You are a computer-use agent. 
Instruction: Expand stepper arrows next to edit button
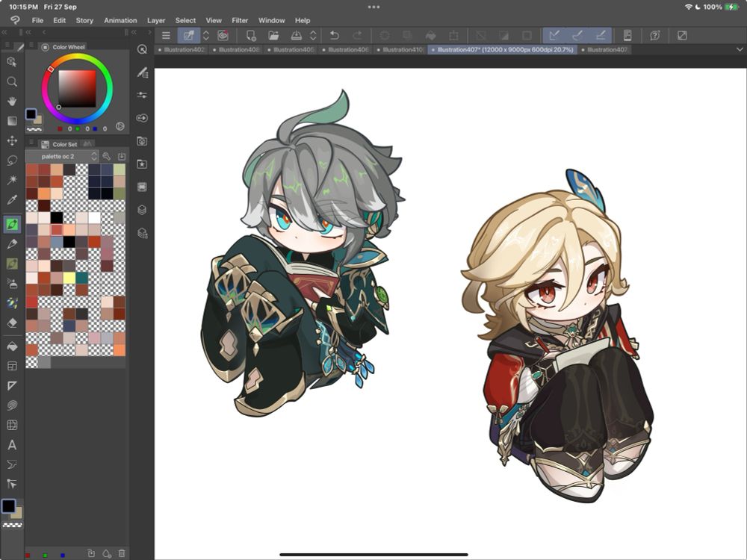coord(206,35)
